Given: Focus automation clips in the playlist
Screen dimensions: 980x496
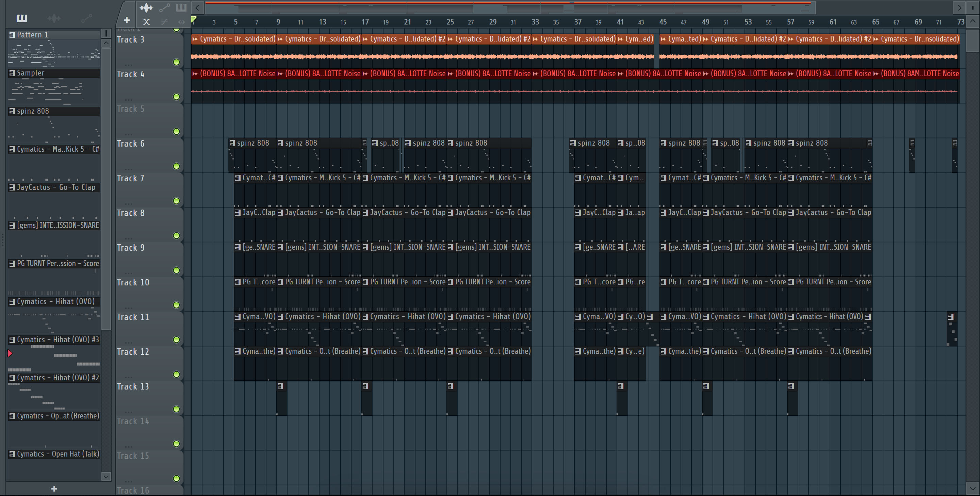Looking at the screenshot, I should pyautogui.click(x=164, y=7).
